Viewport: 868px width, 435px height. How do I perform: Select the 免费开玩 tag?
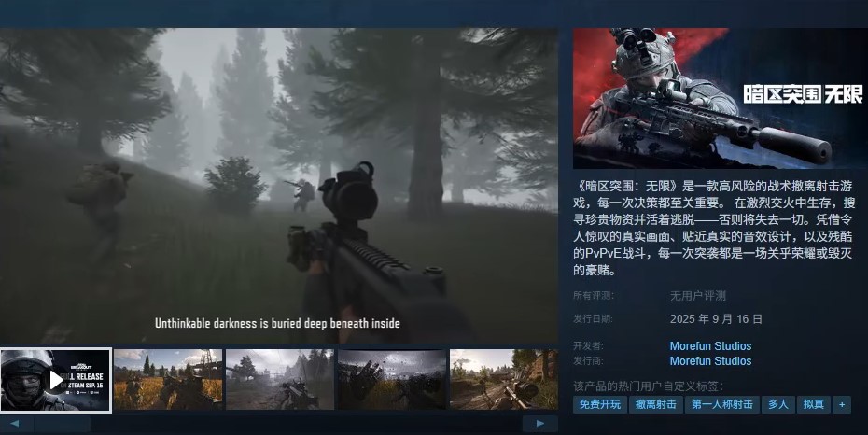[599, 404]
